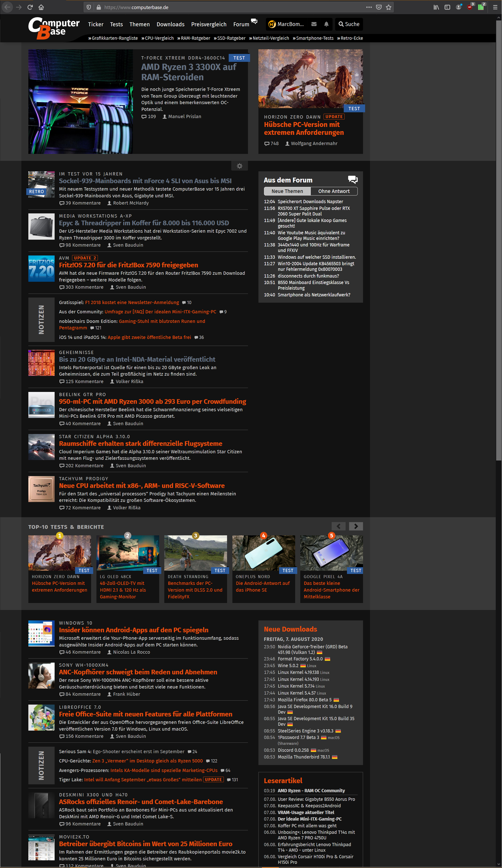Open the Preisvergleich menu item
Screen dimensions: 502x868
coord(209,24)
